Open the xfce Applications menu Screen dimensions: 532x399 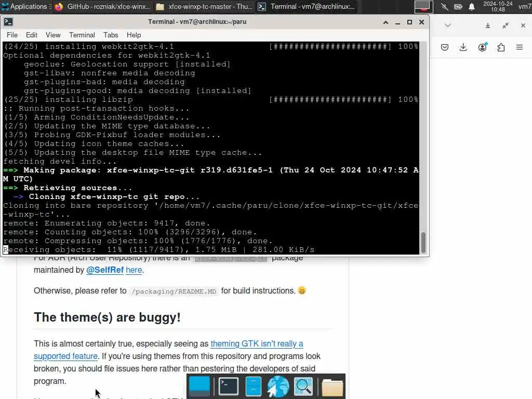25,6
